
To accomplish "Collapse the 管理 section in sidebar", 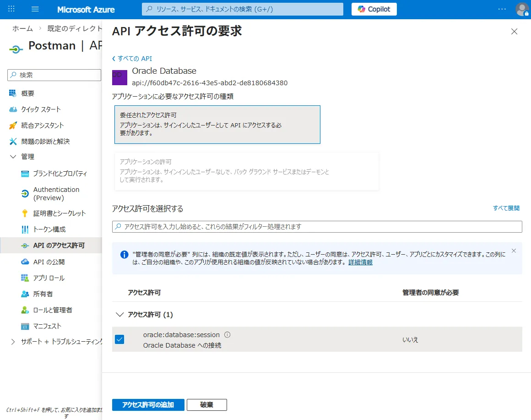I will tap(13, 157).
